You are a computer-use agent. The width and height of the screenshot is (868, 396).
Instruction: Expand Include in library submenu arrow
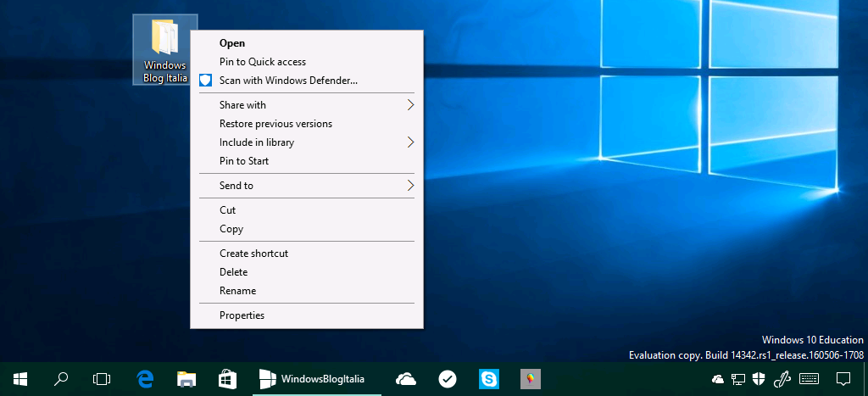410,142
